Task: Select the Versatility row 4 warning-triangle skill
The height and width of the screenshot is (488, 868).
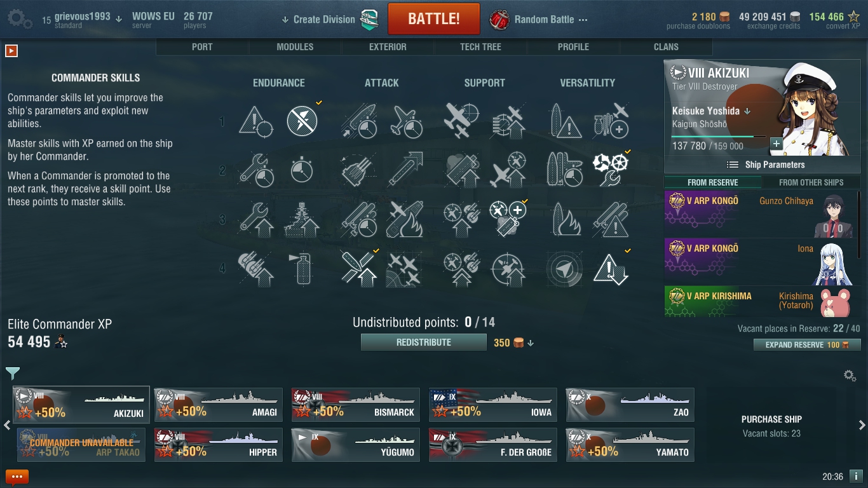Action: coord(611,269)
